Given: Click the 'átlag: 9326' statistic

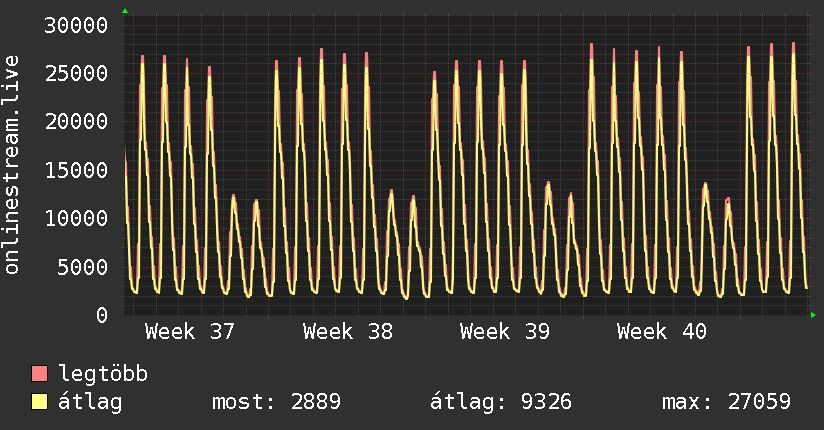Looking at the screenshot, I should [x=501, y=402].
